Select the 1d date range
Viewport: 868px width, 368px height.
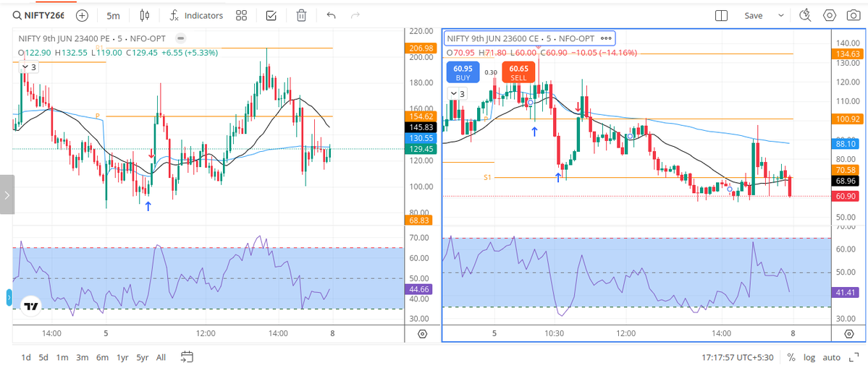point(26,357)
